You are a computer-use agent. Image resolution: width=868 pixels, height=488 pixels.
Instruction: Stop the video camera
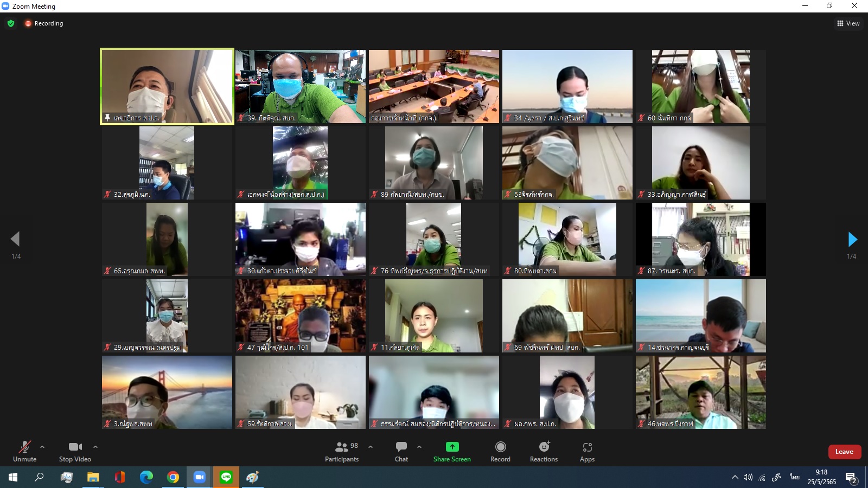(75, 451)
